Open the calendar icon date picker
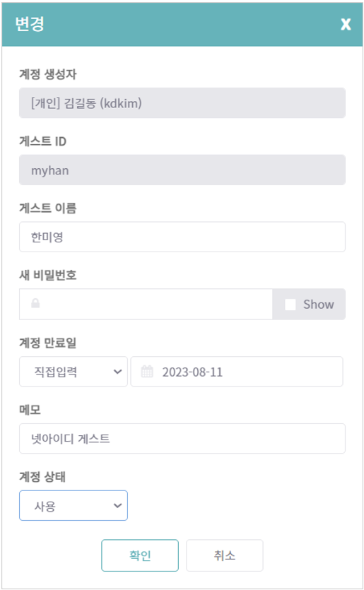Image resolution: width=364 pixels, height=590 pixels. click(x=147, y=372)
